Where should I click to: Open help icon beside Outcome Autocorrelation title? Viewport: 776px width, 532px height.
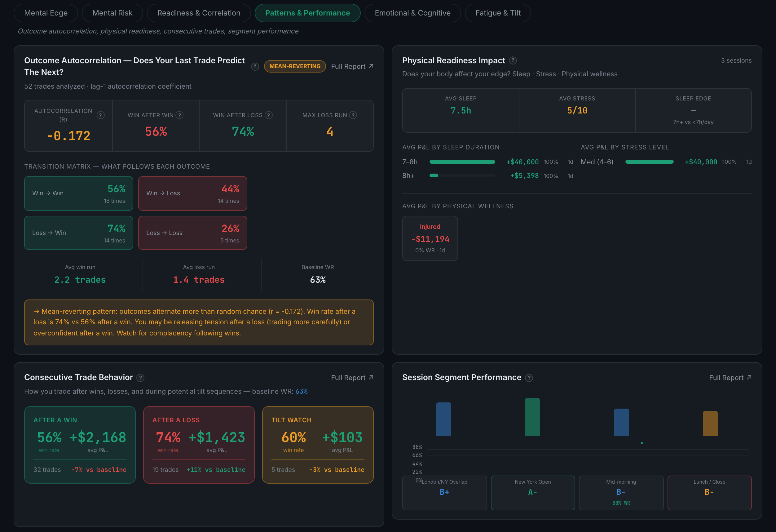tap(255, 66)
